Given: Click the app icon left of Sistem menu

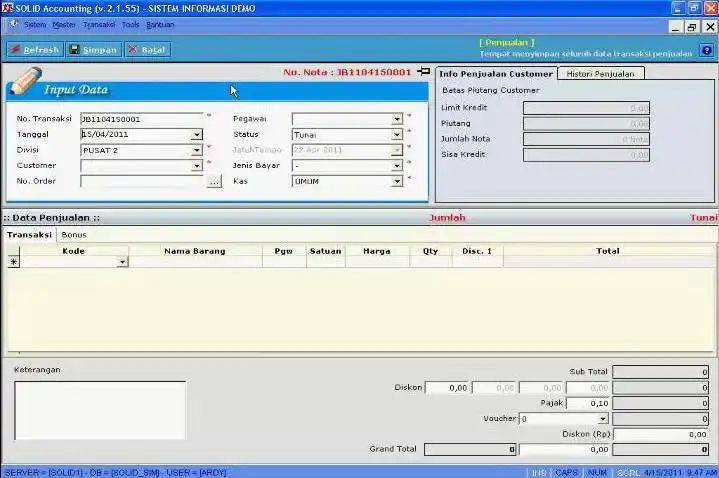Looking at the screenshot, I should (x=13, y=24).
